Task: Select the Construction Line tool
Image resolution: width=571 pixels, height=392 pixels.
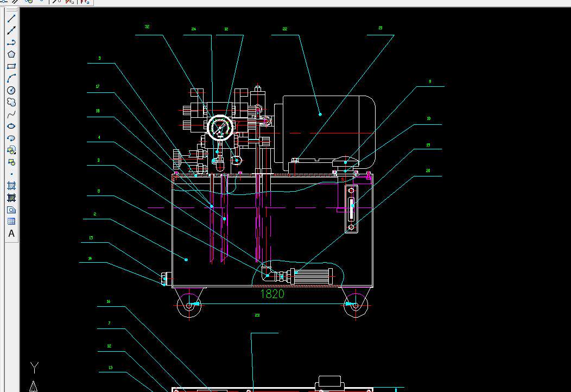Action: [11, 30]
